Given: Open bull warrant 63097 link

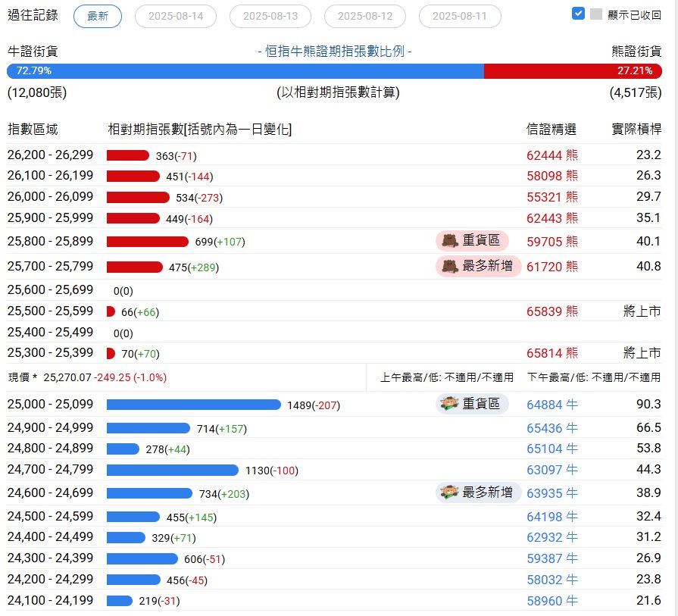Looking at the screenshot, I should [552, 471].
